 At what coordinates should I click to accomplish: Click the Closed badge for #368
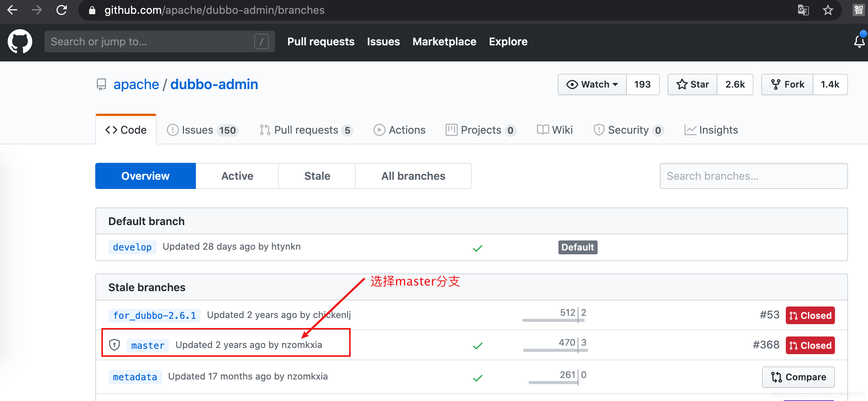[810, 345]
